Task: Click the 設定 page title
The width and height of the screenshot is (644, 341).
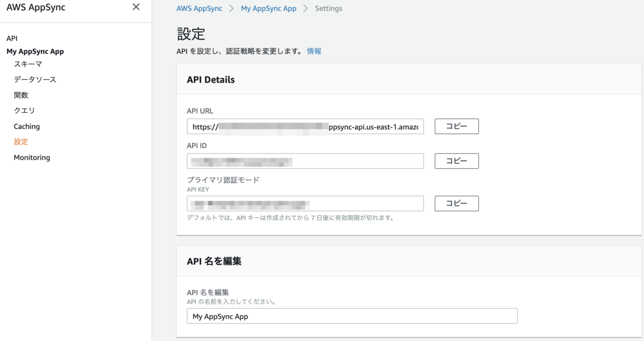Action: 191,34
